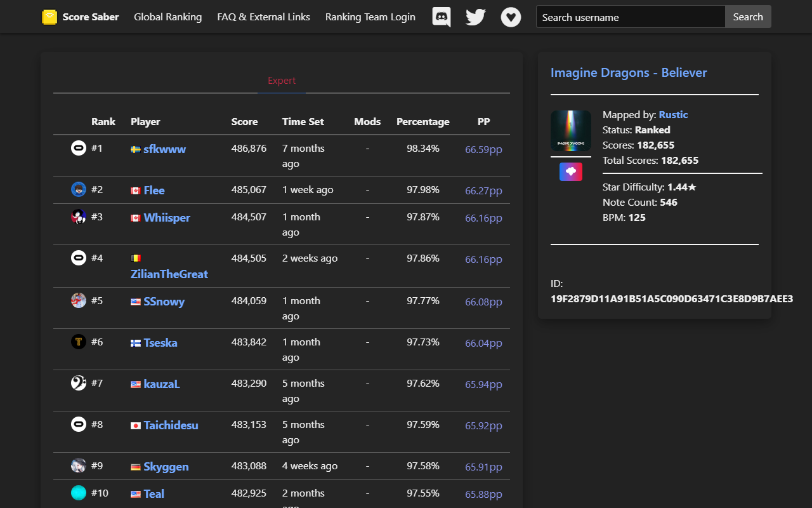Viewport: 812px width, 508px height.
Task: Click the Time Set column header
Action: coord(303,122)
